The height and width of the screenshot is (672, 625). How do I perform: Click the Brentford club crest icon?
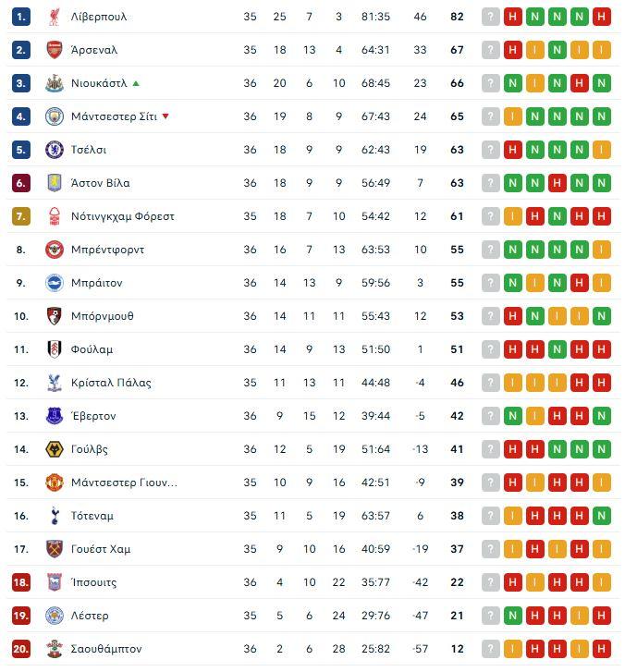(x=55, y=250)
